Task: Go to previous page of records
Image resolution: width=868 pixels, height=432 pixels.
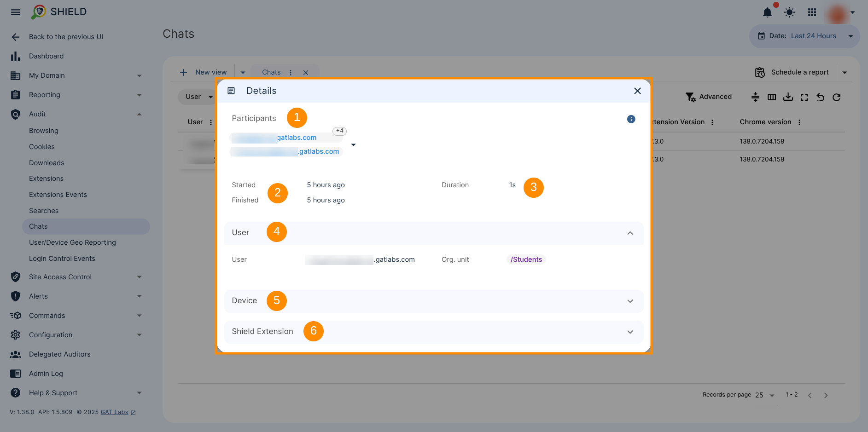Action: 810,395
